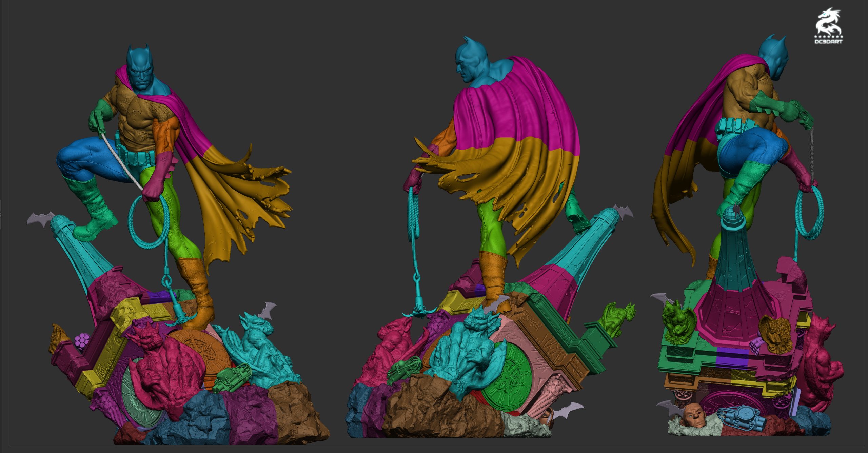This screenshot has width=868, height=453.
Task: Click the batarang at the bottom of the middle view
Action: click(x=566, y=410)
